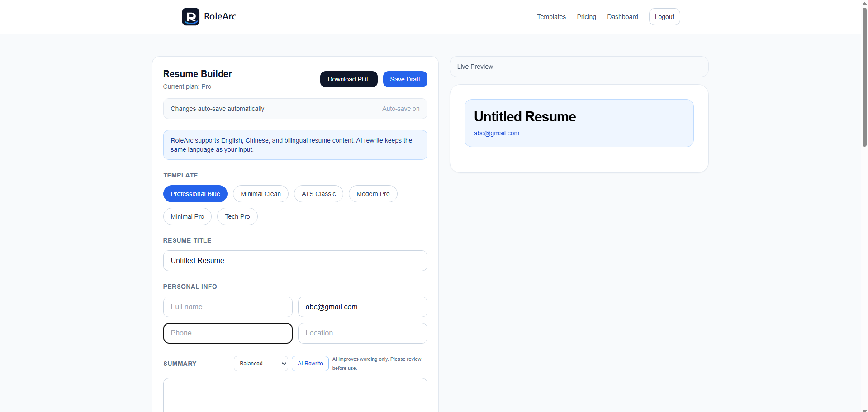Screen dimensions: 868x412
Task: Select the Professional Blue template
Action: (195, 194)
